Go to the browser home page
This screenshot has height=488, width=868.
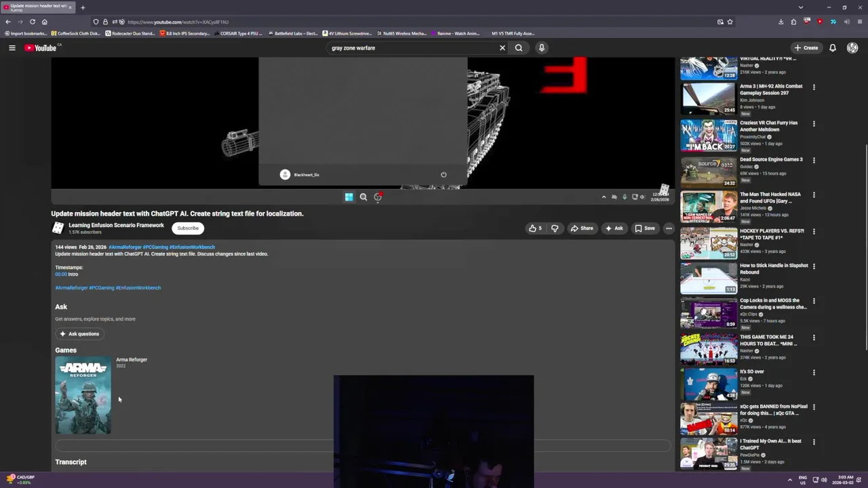pos(45,22)
